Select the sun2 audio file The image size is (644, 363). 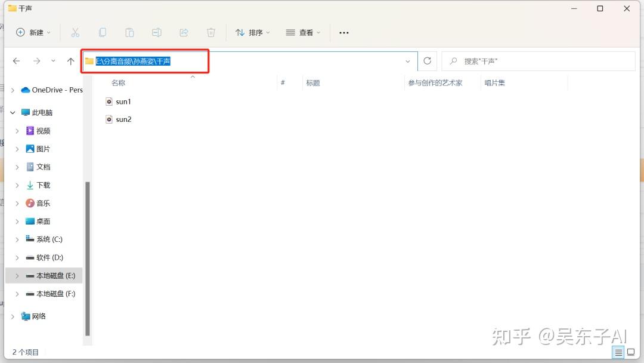(x=123, y=119)
